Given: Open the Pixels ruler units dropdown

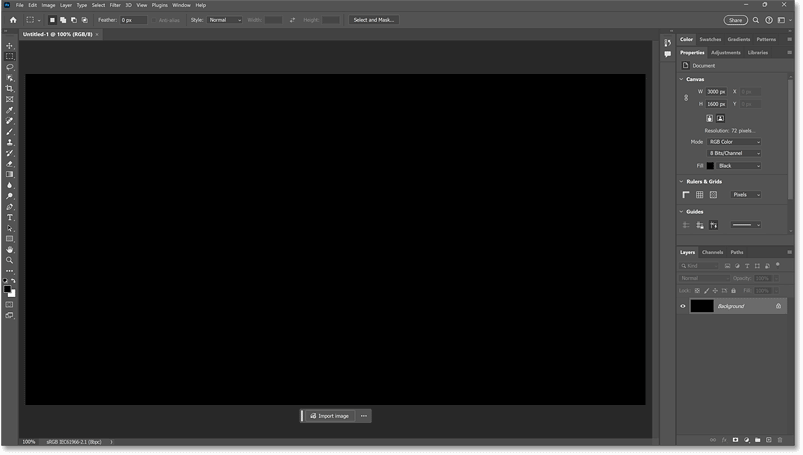Looking at the screenshot, I should 746,195.
